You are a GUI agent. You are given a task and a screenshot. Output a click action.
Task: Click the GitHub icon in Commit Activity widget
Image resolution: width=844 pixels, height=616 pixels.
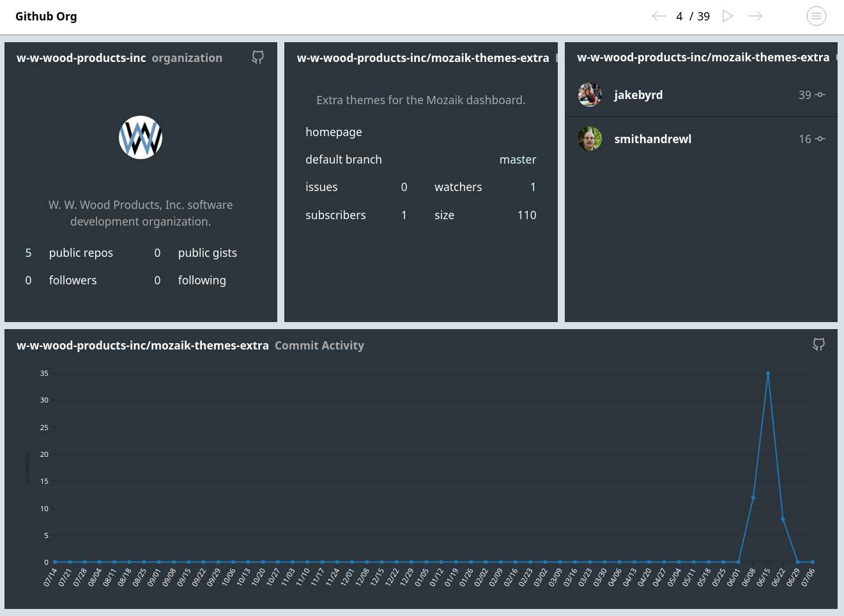coord(818,345)
